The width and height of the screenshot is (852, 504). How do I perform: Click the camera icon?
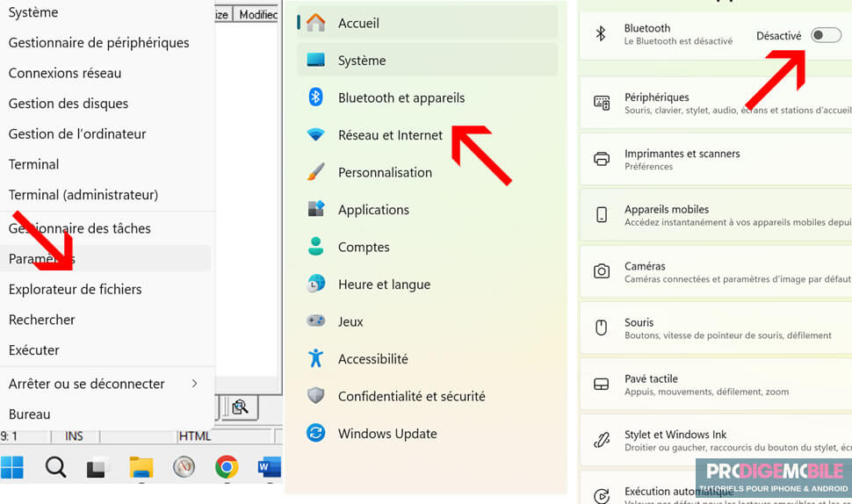pos(602,270)
